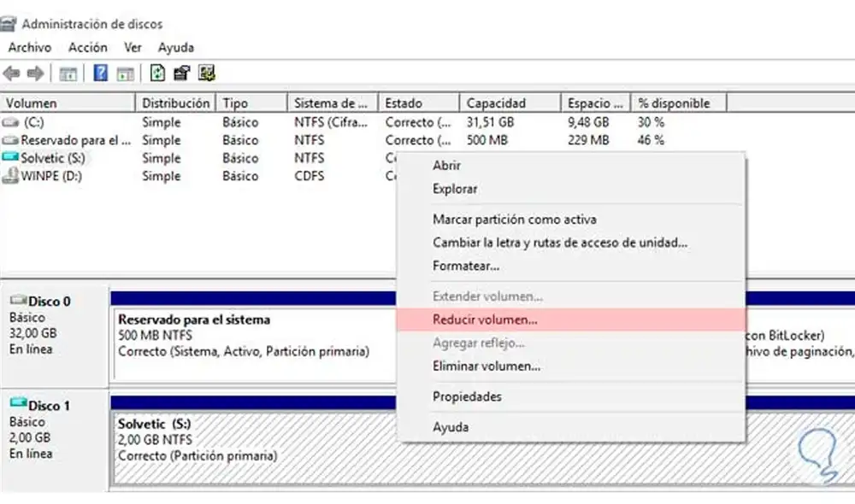Click the Back navigation arrow icon
The image size is (855, 504).
point(10,73)
